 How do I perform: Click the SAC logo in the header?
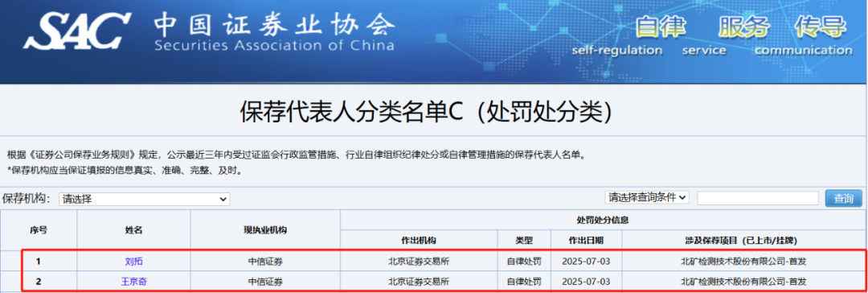pyautogui.click(x=76, y=31)
